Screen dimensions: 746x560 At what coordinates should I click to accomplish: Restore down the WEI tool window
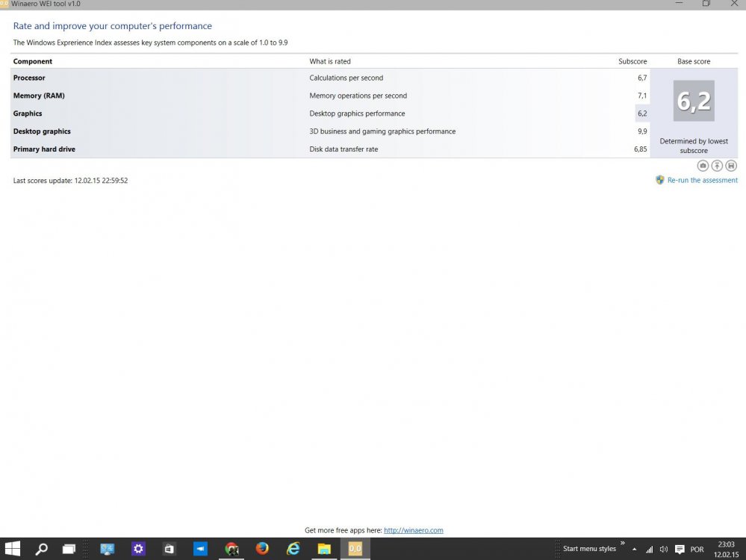(x=706, y=3)
